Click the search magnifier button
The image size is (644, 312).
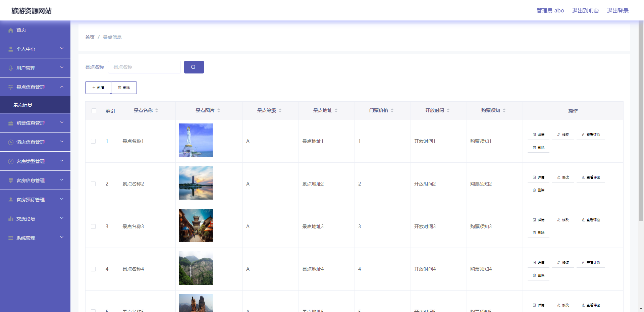(194, 67)
